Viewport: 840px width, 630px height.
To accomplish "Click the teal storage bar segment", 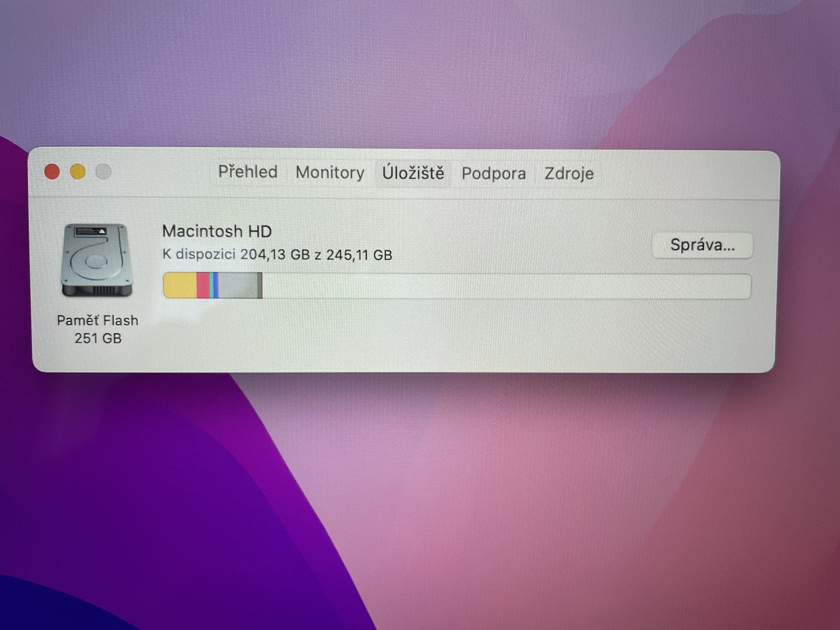I will pos(211,285).
